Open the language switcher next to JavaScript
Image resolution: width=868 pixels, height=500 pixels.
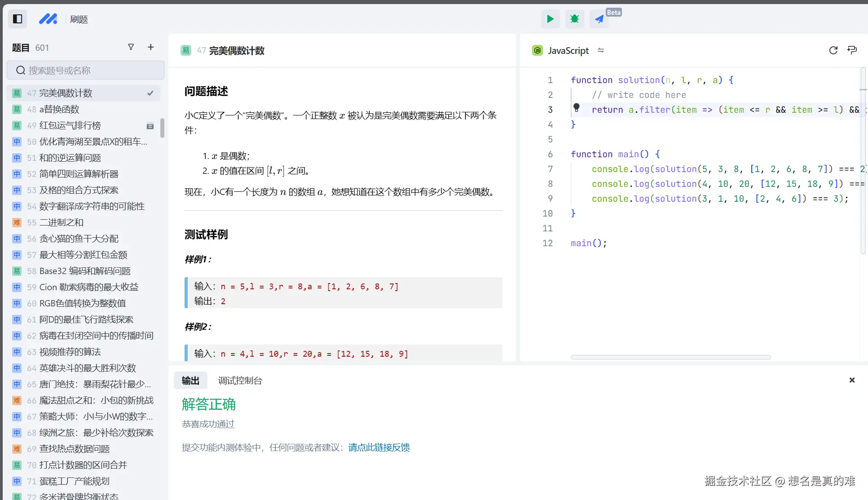pyautogui.click(x=601, y=50)
